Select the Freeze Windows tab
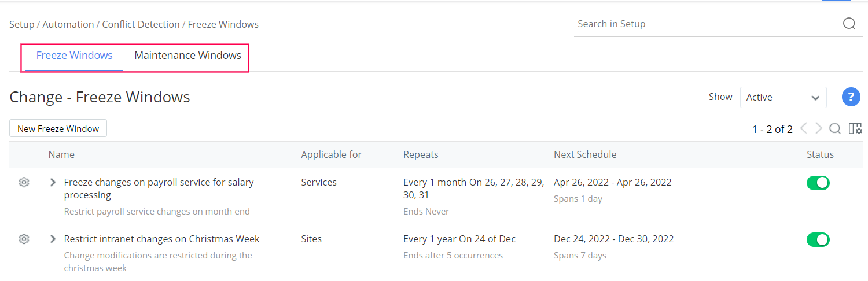Viewport: 868px width, 281px height. pyautogui.click(x=74, y=56)
